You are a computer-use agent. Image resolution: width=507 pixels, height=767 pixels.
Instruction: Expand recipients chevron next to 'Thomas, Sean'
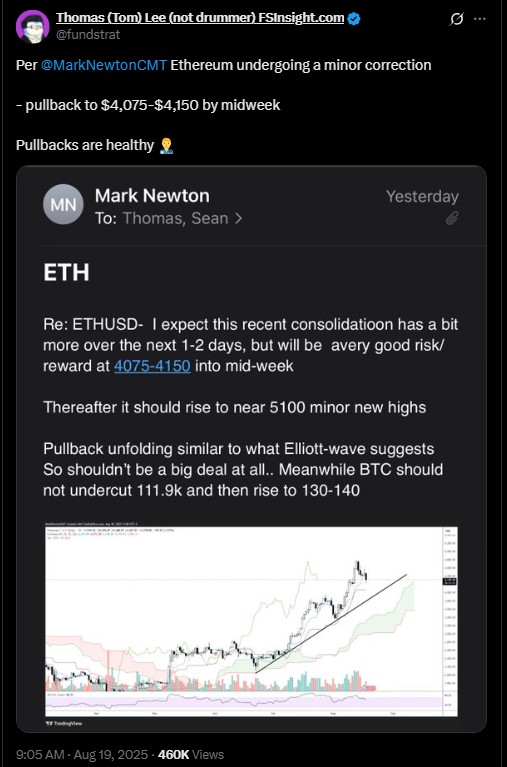coord(238,218)
